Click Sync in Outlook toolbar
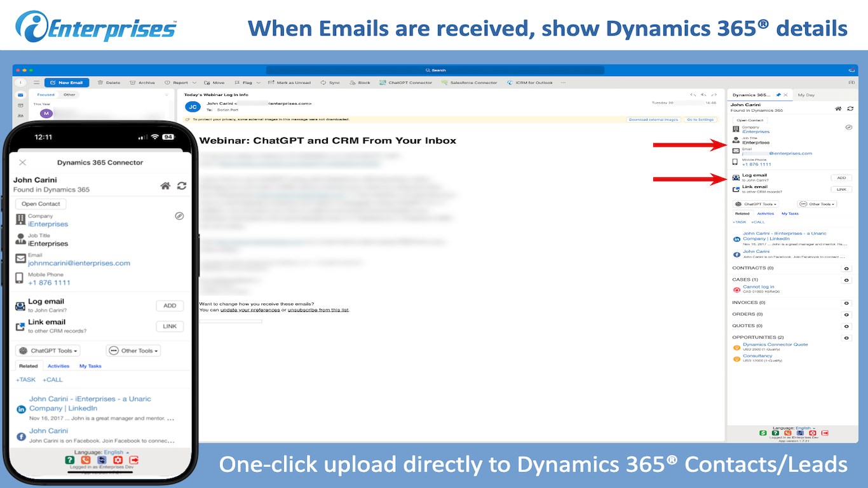 [330, 83]
